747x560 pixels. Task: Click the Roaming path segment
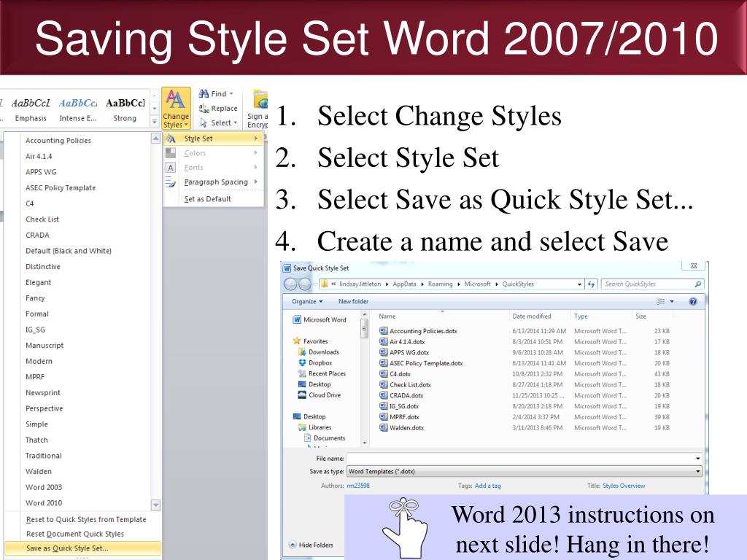click(440, 284)
